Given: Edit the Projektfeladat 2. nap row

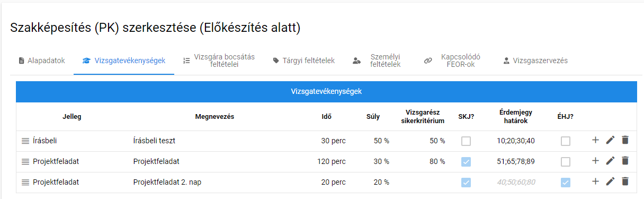Looking at the screenshot, I should [610, 181].
